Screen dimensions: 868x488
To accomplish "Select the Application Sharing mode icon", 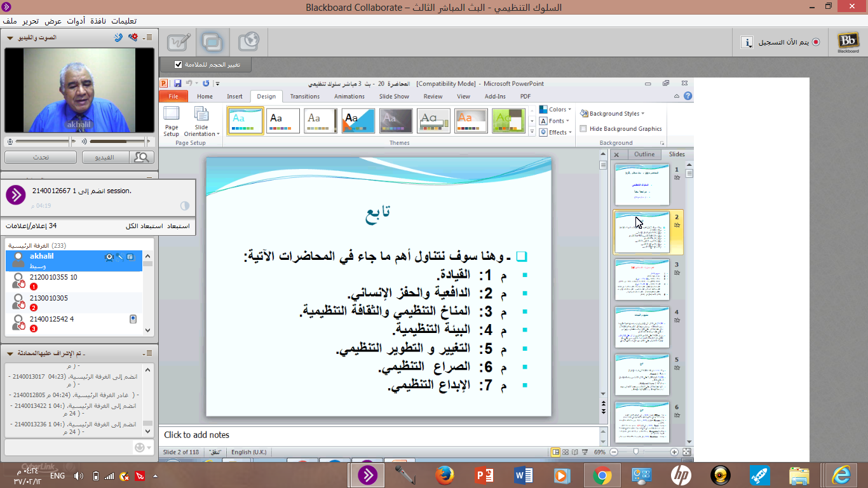I will tap(212, 42).
